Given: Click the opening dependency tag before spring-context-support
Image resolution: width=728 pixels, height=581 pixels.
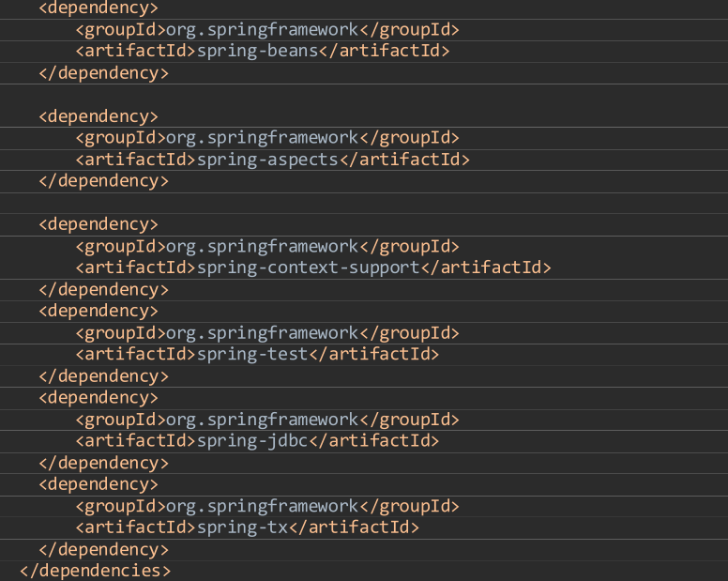Looking at the screenshot, I should tap(99, 224).
